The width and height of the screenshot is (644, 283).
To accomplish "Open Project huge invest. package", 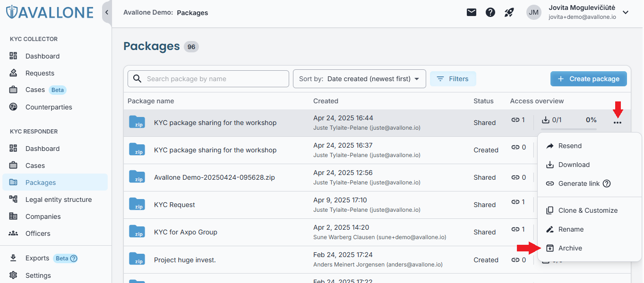I will point(185,260).
